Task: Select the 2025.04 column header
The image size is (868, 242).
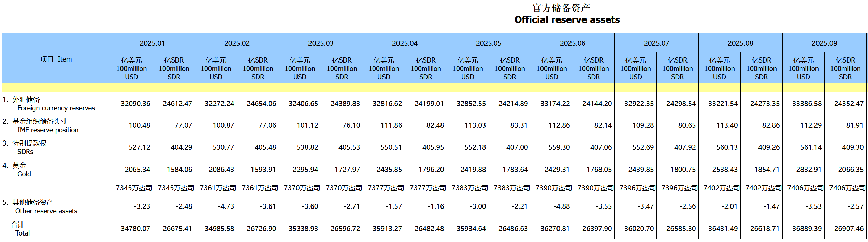Action: pos(405,43)
